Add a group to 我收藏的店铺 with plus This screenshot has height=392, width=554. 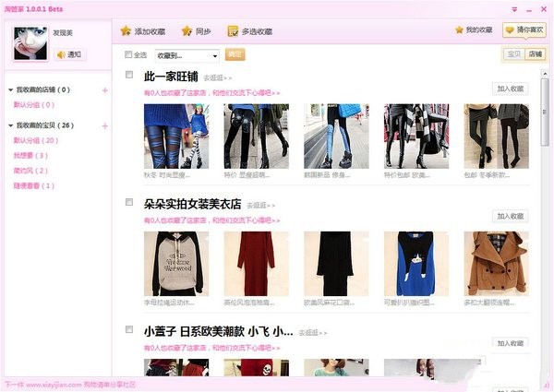point(104,90)
